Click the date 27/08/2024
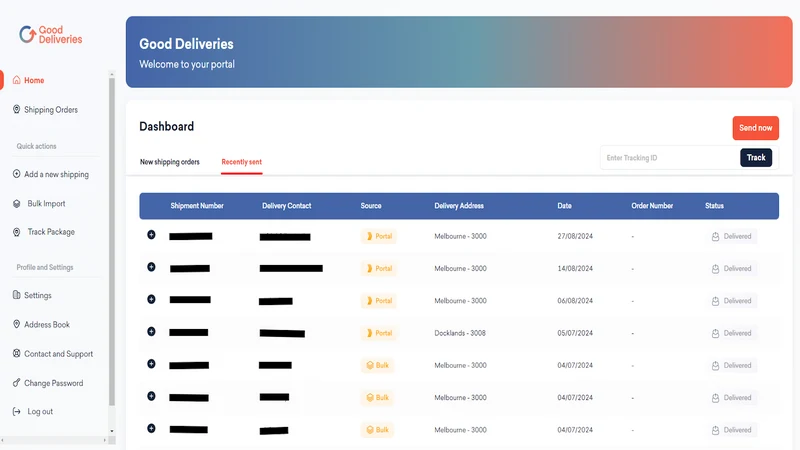 [x=575, y=236]
